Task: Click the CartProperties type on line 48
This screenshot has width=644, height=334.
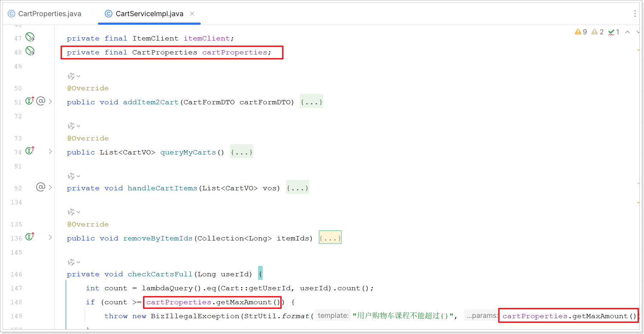Action: pyautogui.click(x=164, y=52)
